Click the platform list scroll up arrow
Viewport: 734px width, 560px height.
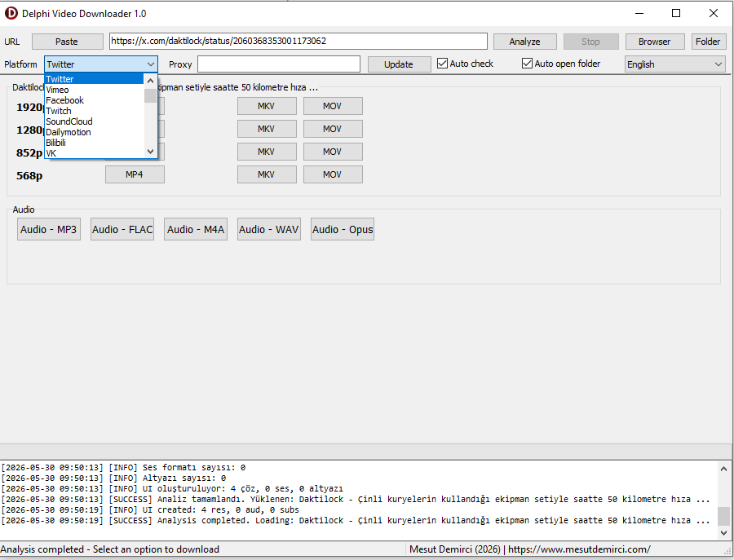pyautogui.click(x=150, y=81)
